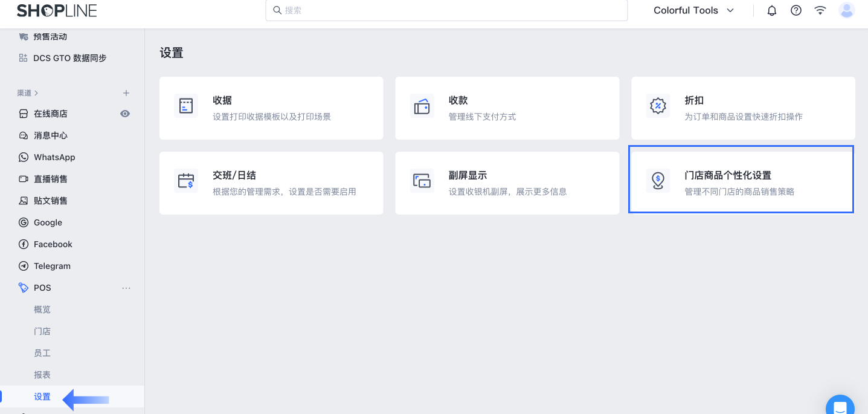The height and width of the screenshot is (414, 868).
Task: Click the DCS GTO grid icon
Action: [x=24, y=58]
